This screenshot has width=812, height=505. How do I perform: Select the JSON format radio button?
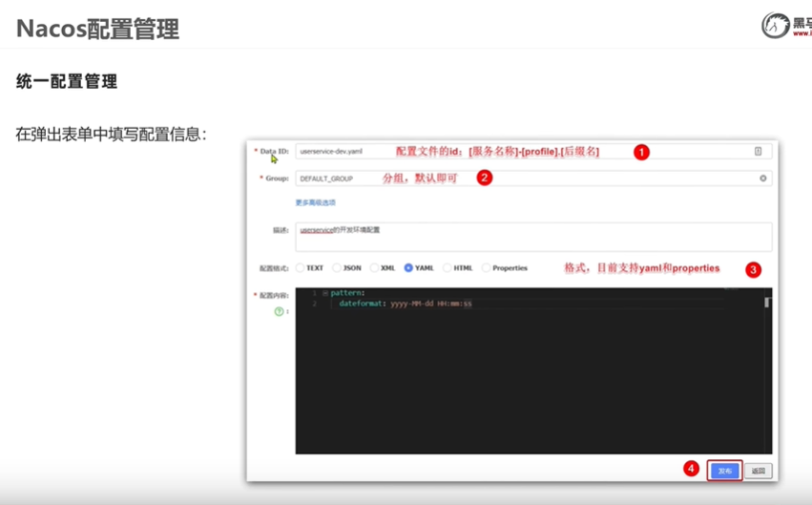[x=337, y=268]
